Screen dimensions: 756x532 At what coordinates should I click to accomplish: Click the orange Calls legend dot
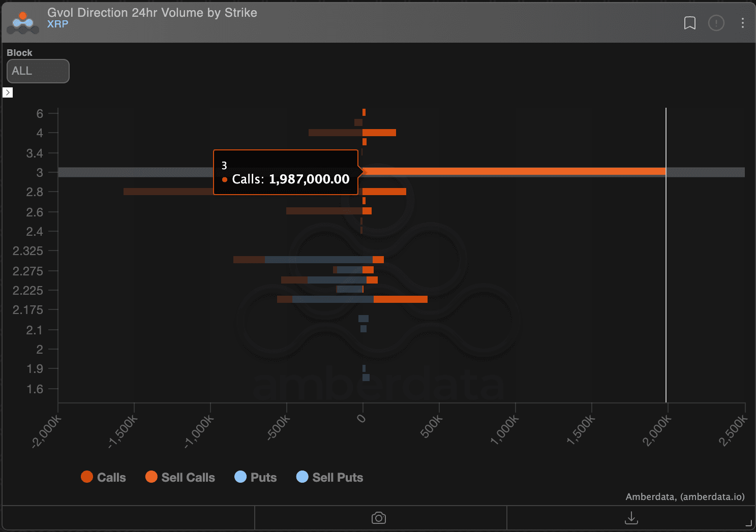87,477
